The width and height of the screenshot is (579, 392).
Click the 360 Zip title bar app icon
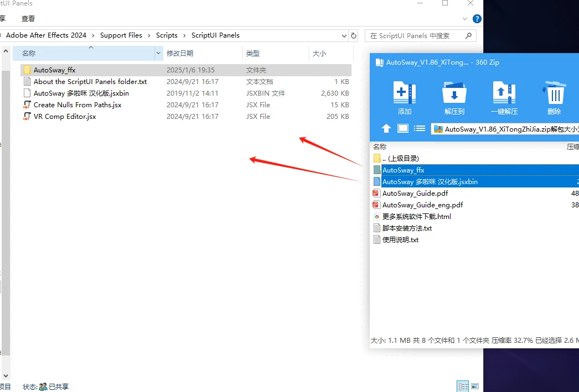click(379, 62)
